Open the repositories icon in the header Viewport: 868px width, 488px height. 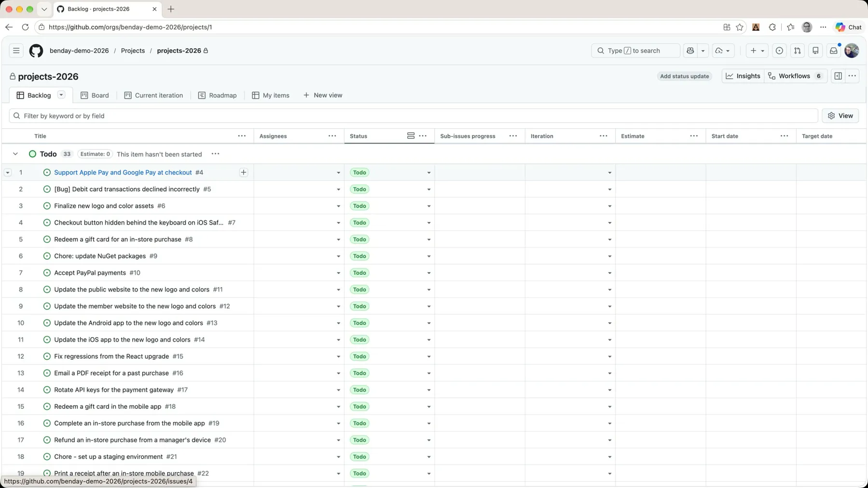pyautogui.click(x=816, y=51)
